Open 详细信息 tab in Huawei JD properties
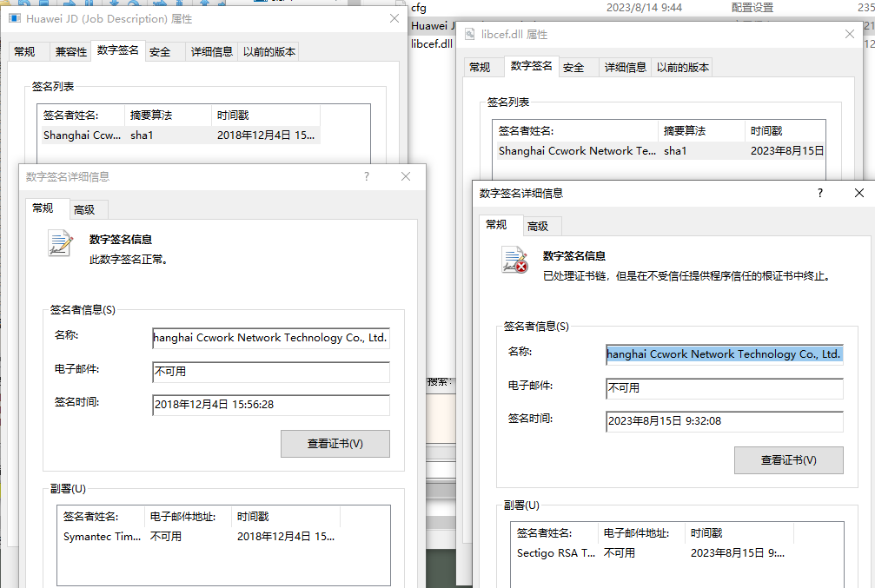This screenshot has height=588, width=875. 211,52
